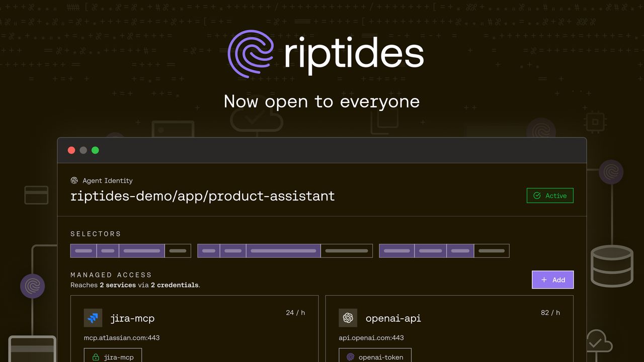The width and height of the screenshot is (644, 362).
Task: Click the MANAGED ACCESS heading
Action: [111, 275]
